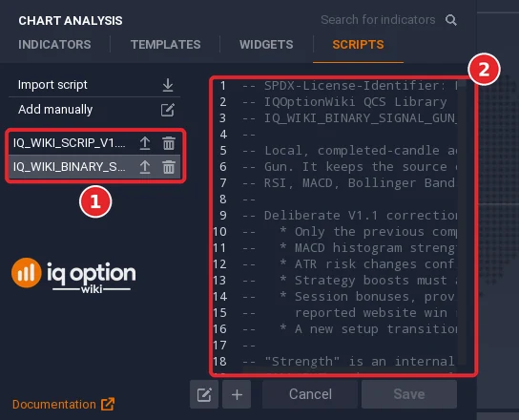Viewport: 519px width, 420px height.
Task: Click the Cancel button
Action: click(x=310, y=394)
